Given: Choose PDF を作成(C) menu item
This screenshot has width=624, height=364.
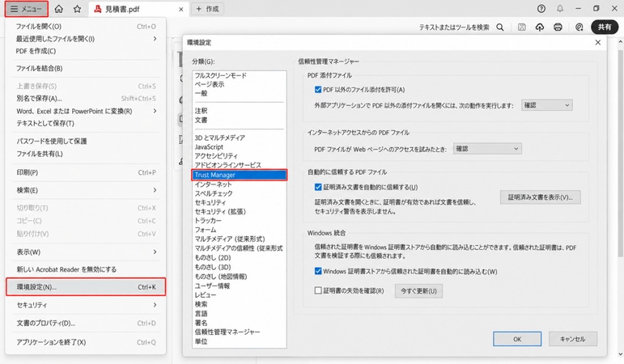Looking at the screenshot, I should click(86, 51).
